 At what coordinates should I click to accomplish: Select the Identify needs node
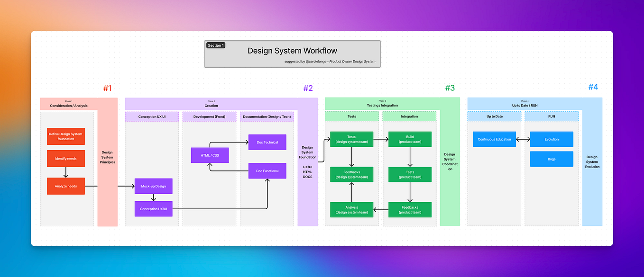point(65,159)
